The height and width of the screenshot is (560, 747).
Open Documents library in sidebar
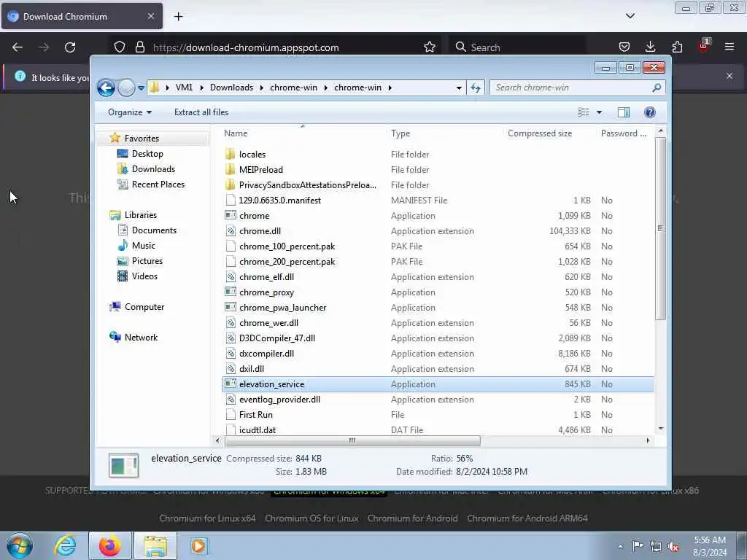[x=154, y=230]
